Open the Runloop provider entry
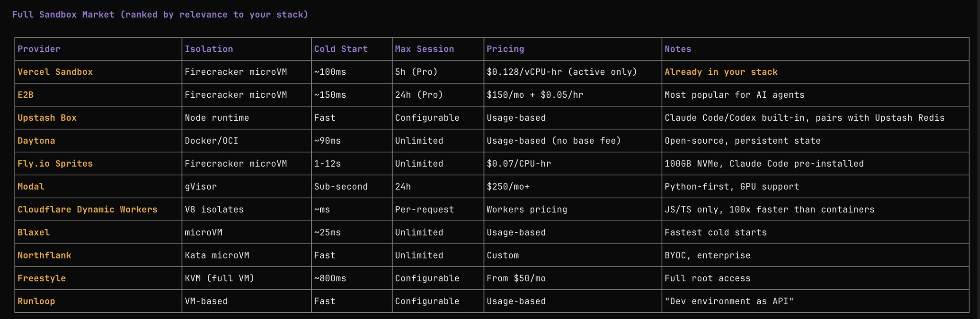Screen dimensions: 980x319 36,302
